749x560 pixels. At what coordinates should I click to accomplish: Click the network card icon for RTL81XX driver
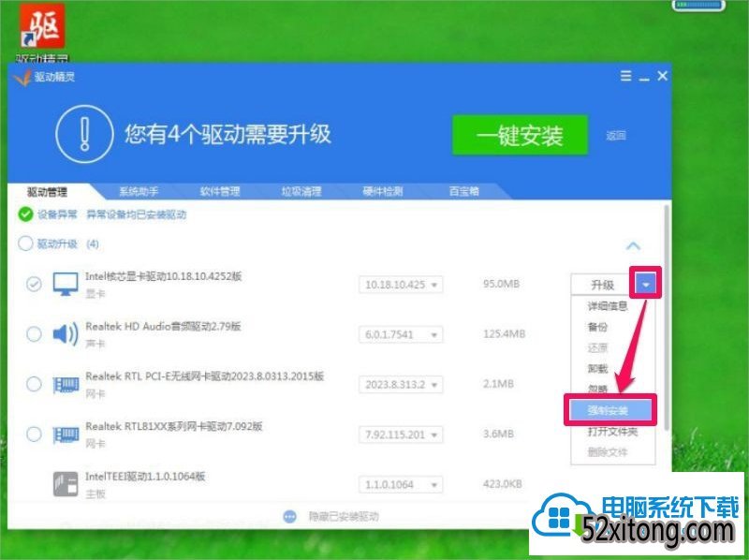(66, 435)
